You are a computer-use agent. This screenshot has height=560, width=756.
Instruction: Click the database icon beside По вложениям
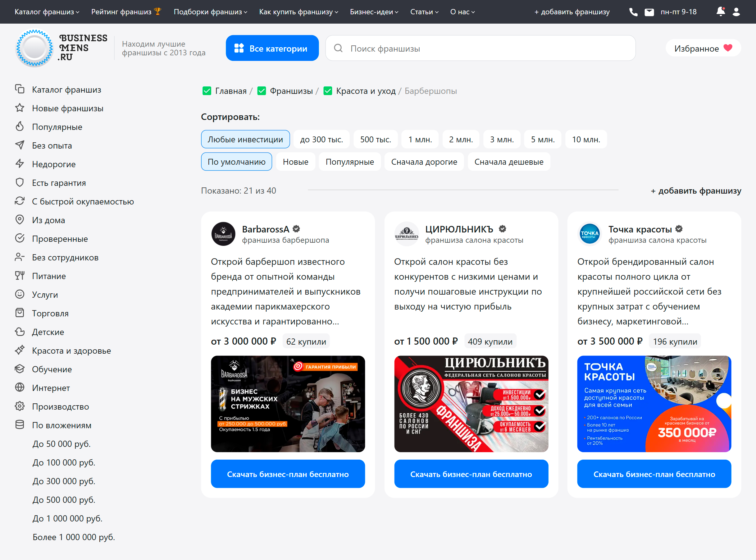(x=20, y=425)
